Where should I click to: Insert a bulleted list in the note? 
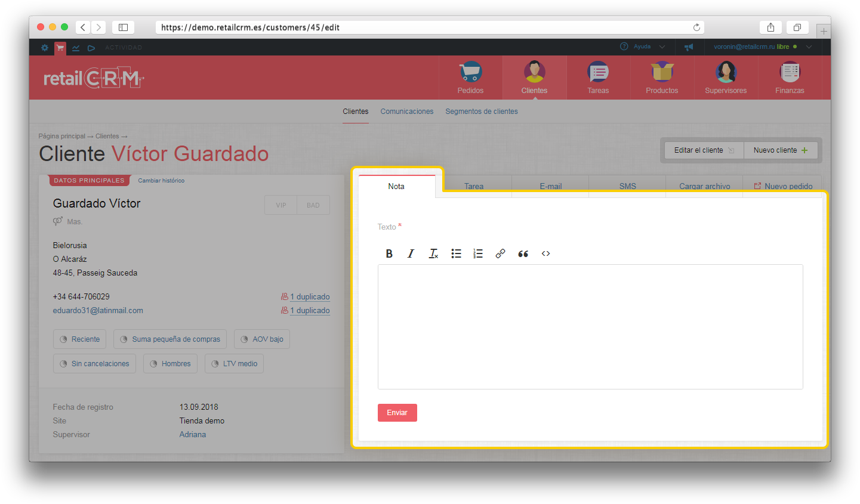tap(456, 253)
